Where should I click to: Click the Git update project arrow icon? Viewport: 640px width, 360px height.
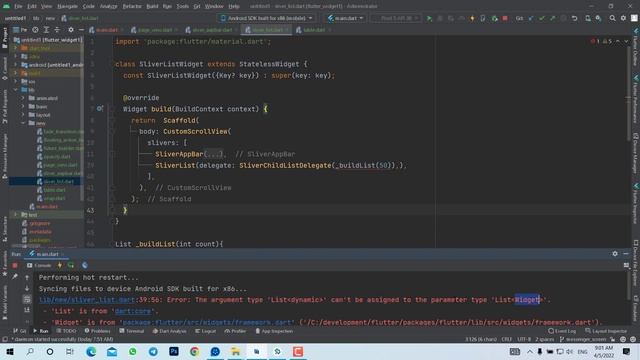pos(531,18)
